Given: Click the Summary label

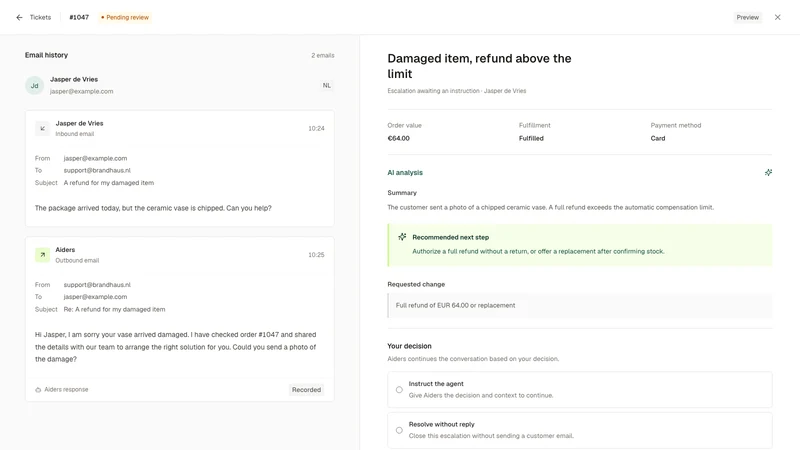Looking at the screenshot, I should pos(402,193).
